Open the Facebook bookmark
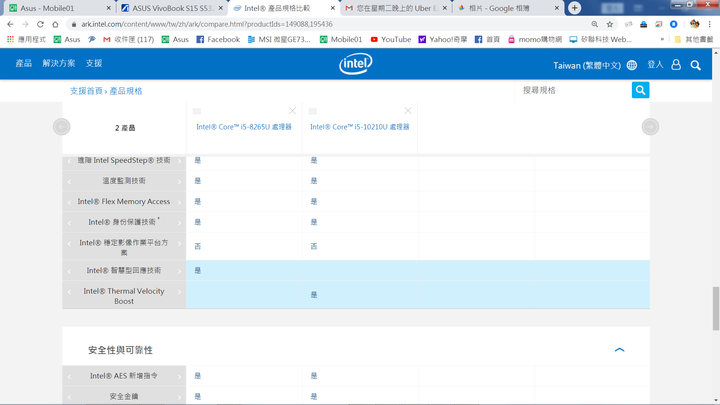Viewport: 720px width, 405px height. 218,39
